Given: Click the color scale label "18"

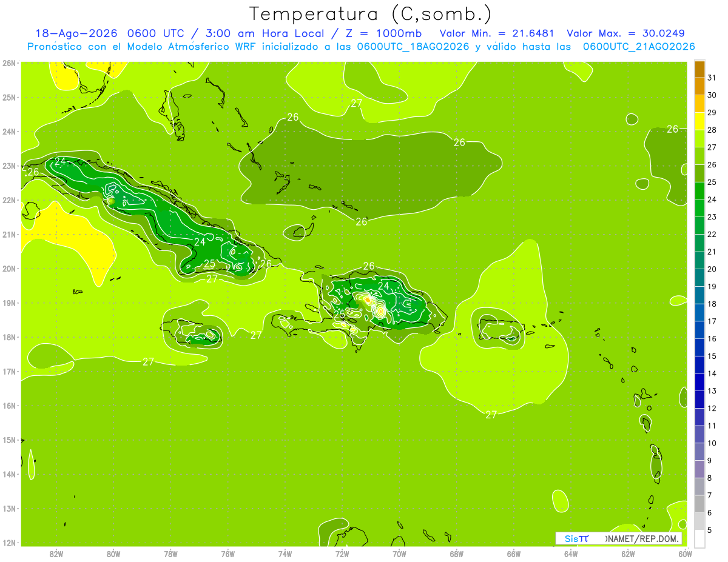Looking at the screenshot, I should click(712, 304).
